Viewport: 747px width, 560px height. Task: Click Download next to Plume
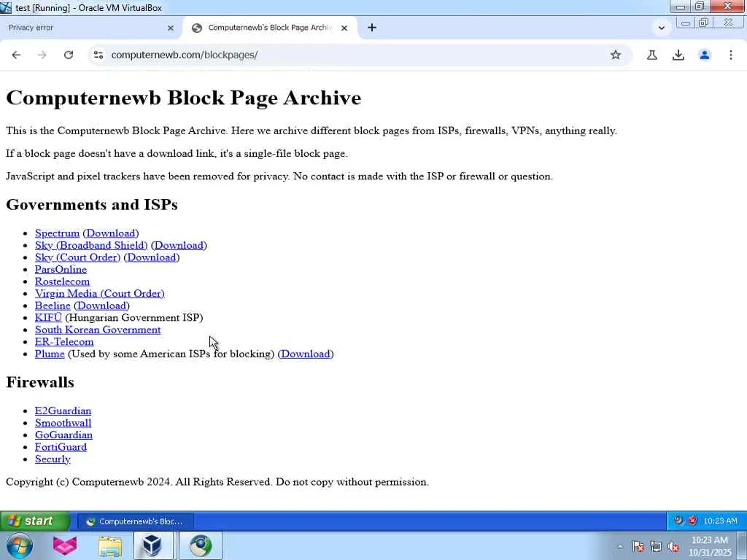[306, 354]
